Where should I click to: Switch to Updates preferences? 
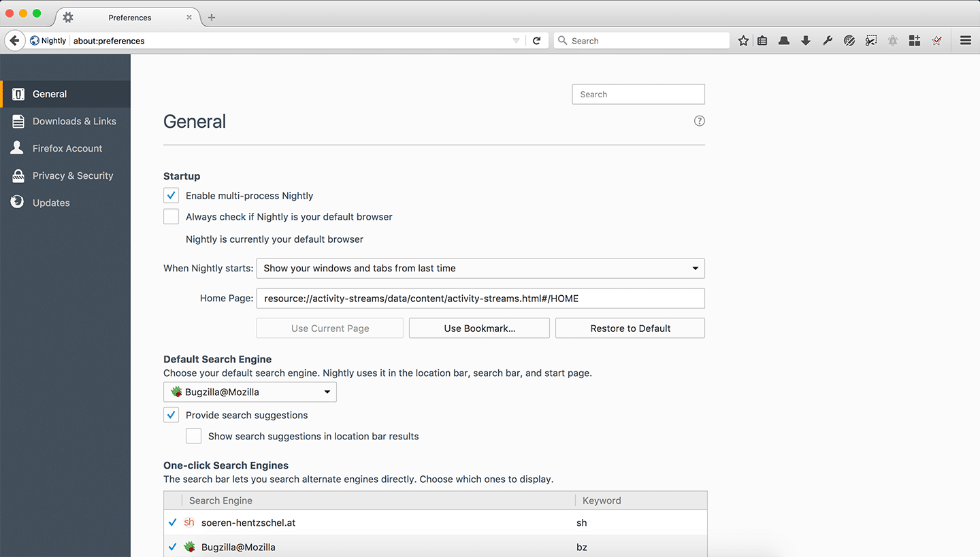pyautogui.click(x=65, y=203)
